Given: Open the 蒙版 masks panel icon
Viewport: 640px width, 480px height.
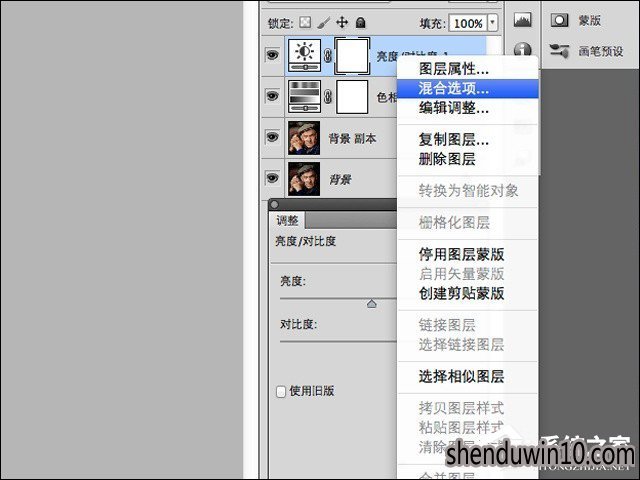Looking at the screenshot, I should (x=559, y=20).
